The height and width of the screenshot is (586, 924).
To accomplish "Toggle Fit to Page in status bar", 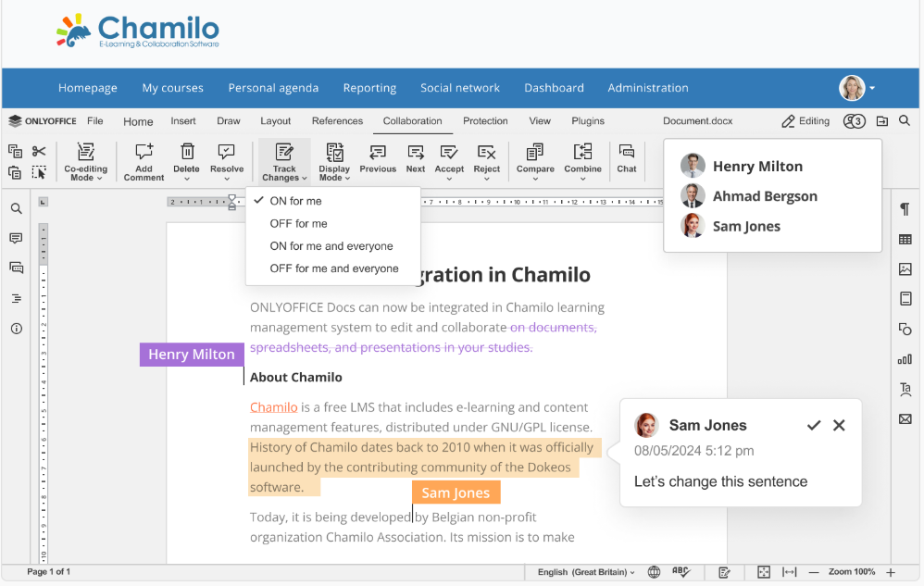I will 764,572.
